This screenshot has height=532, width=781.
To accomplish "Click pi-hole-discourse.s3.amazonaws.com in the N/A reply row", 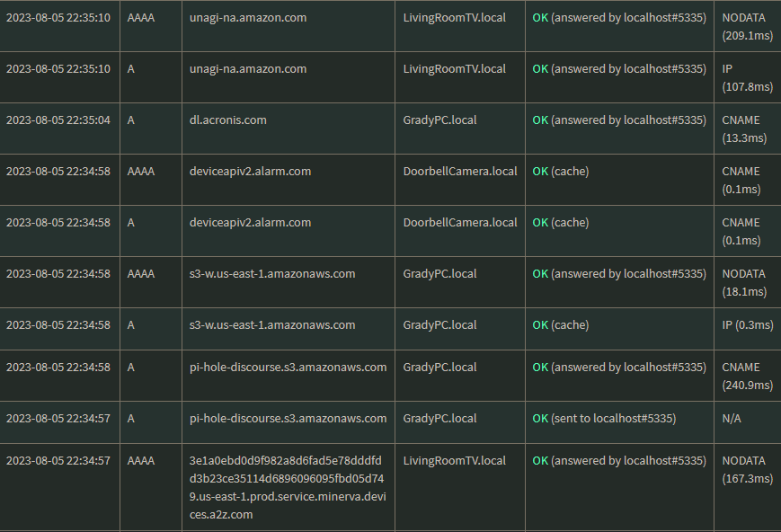I will coord(288,419).
